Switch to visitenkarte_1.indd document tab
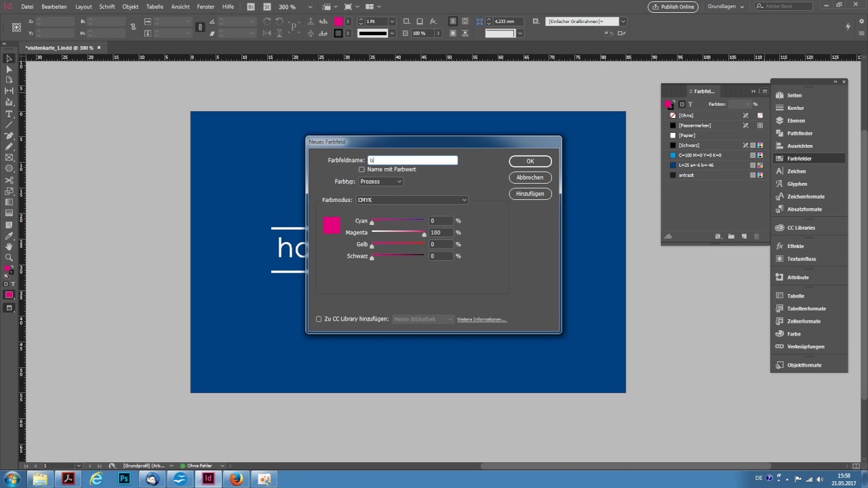The height and width of the screenshot is (488, 868). tap(59, 48)
